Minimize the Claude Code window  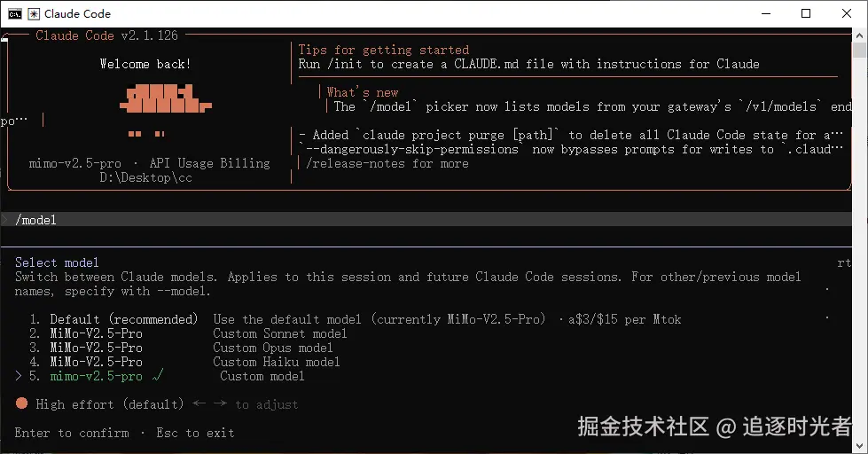766,14
